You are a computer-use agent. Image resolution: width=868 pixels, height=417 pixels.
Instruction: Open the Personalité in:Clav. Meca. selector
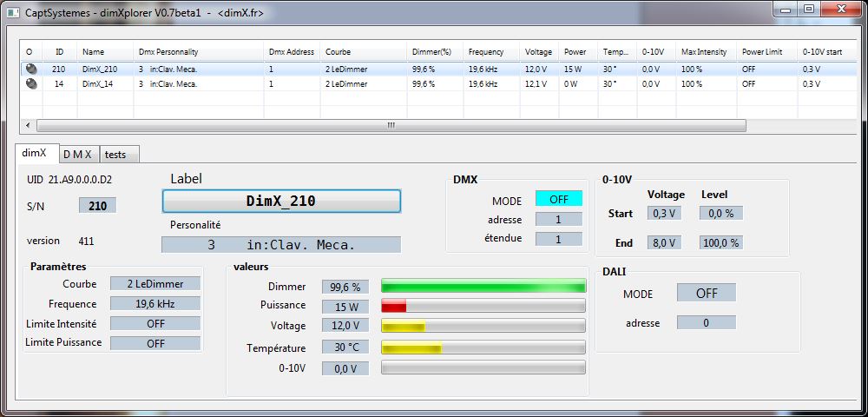coord(281,245)
